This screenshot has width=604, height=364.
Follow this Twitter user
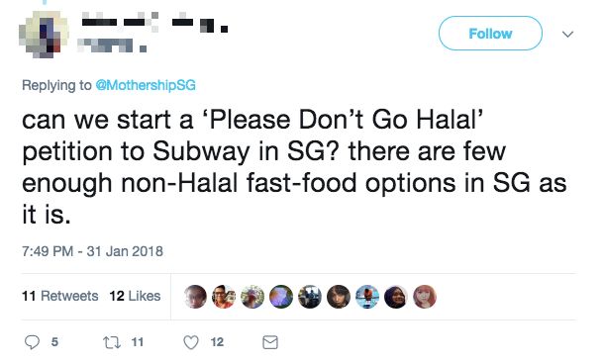(490, 34)
